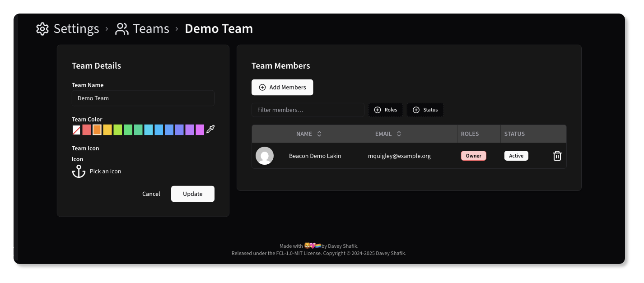Screen dimensions: 644x283
Task: Sort the table by Email column chevrons
Action: (x=399, y=134)
